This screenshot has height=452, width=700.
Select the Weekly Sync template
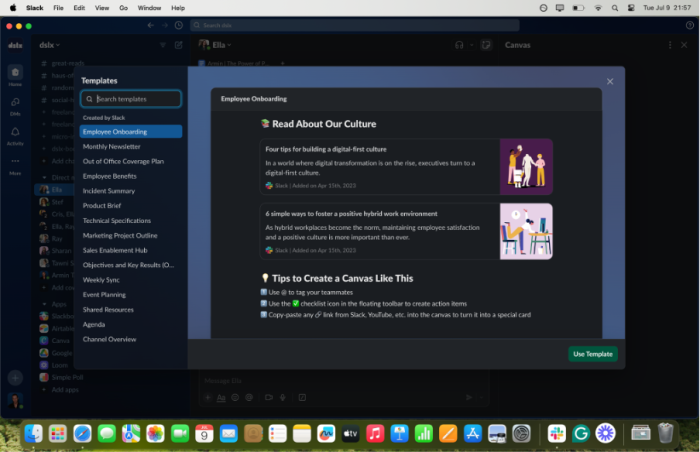131,280
